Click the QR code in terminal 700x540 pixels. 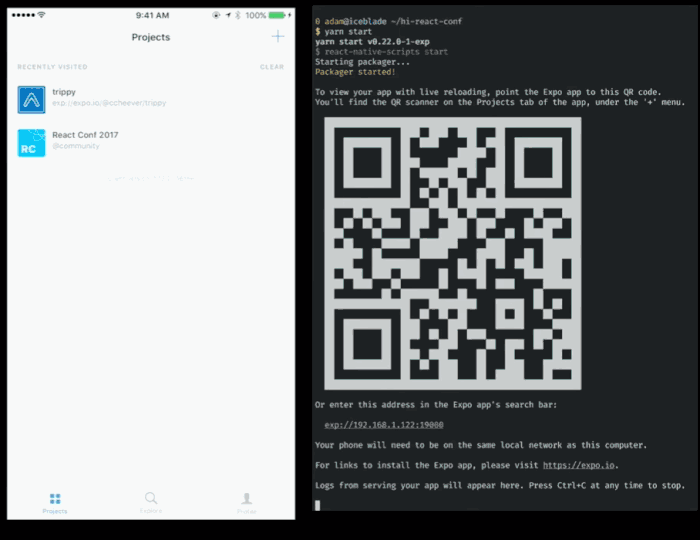pyautogui.click(x=453, y=253)
